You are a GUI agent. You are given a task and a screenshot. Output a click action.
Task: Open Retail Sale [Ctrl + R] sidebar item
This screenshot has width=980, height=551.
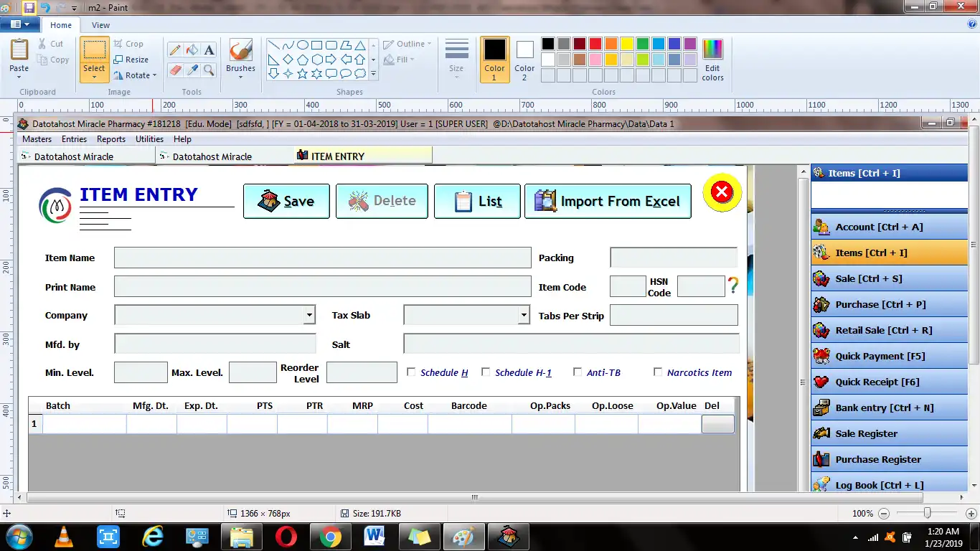point(889,330)
